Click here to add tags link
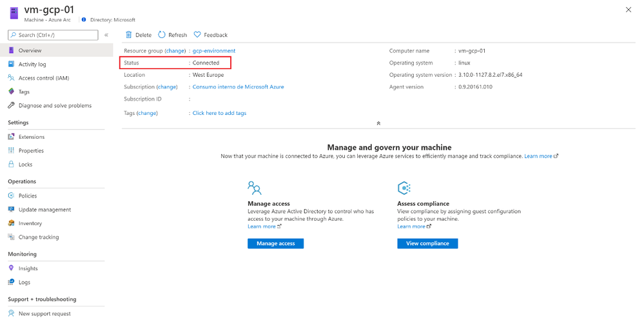 click(219, 113)
